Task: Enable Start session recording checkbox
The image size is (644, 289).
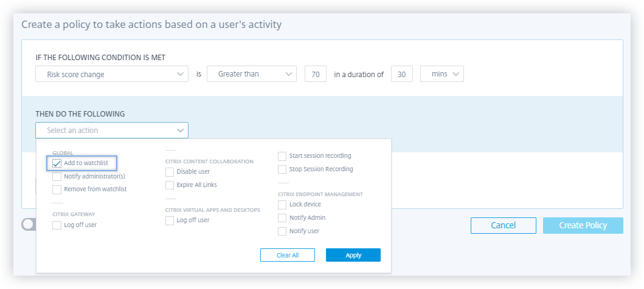Action: coord(282,156)
